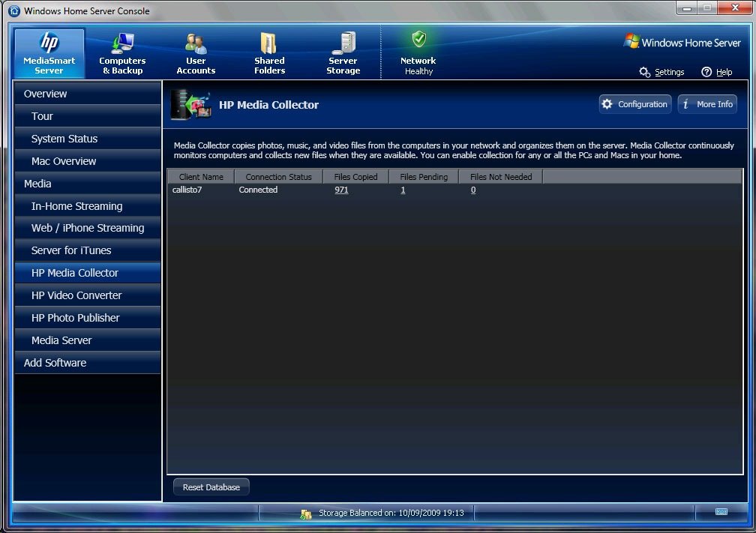Open Computers & Backup section

[x=122, y=53]
